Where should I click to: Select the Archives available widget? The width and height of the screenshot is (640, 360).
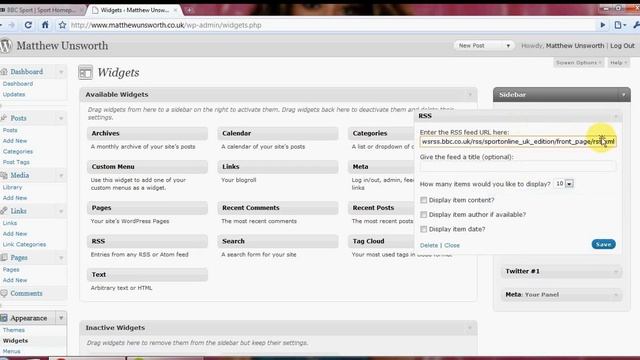[147, 133]
